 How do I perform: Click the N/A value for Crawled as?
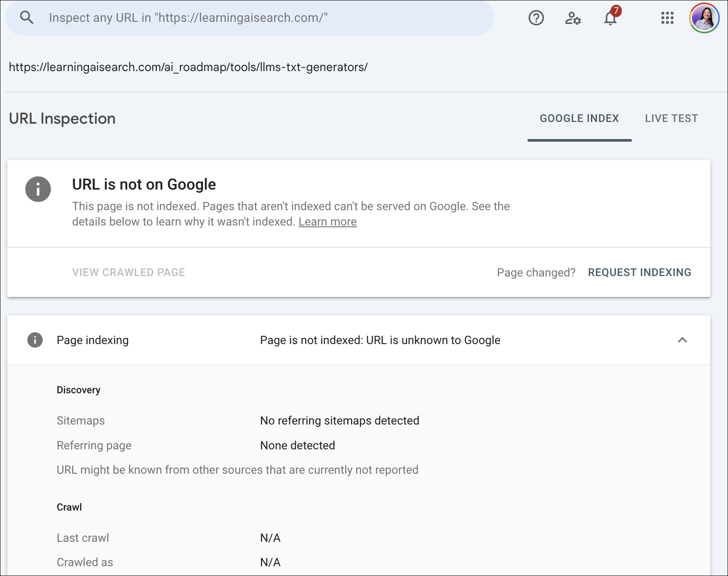tap(270, 562)
